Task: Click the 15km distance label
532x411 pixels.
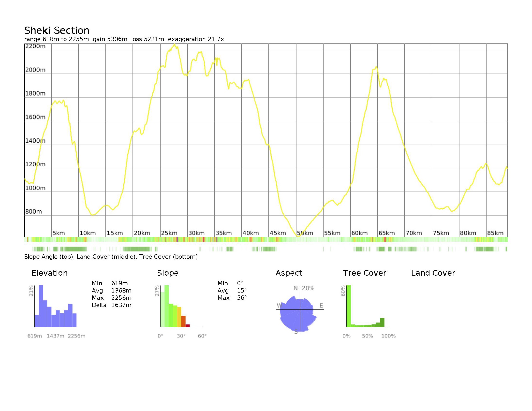Action: (x=115, y=233)
